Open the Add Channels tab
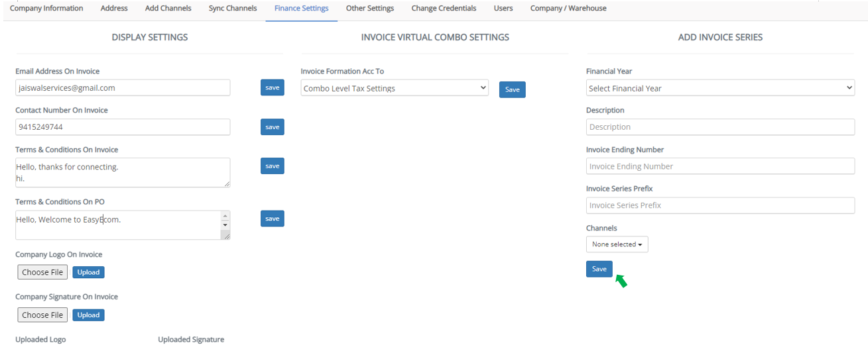The width and height of the screenshot is (868, 355). pyautogui.click(x=168, y=9)
